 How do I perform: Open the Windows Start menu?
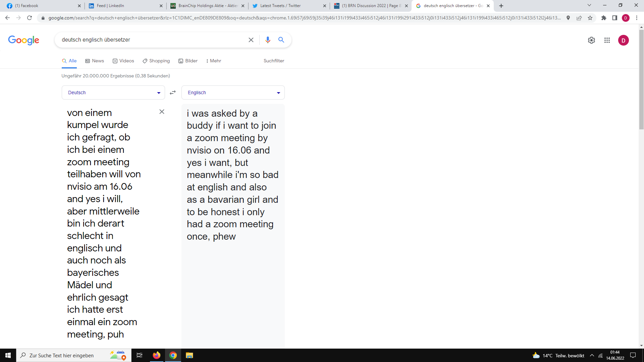[8, 355]
